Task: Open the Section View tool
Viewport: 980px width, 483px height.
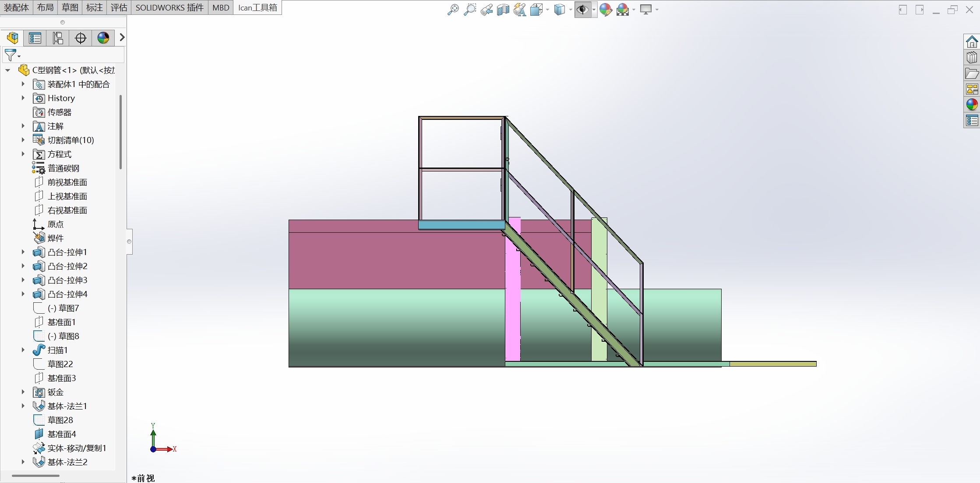Action: (503, 10)
